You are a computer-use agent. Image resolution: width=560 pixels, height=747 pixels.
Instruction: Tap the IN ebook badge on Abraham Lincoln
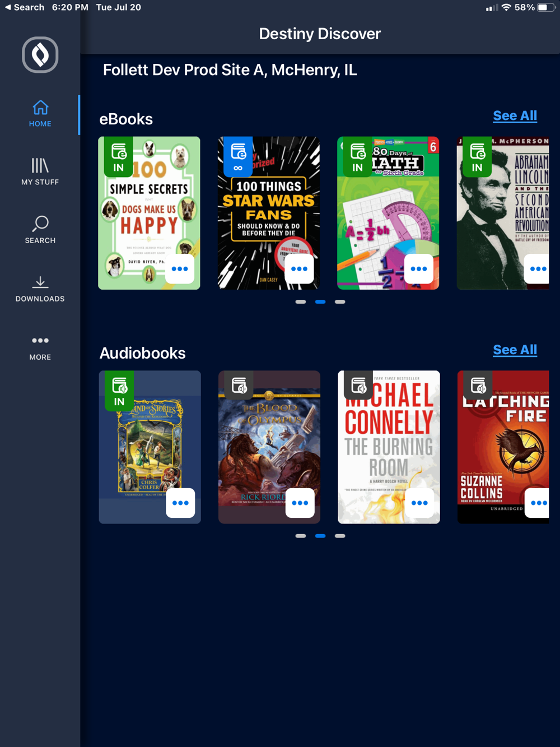[x=477, y=157]
